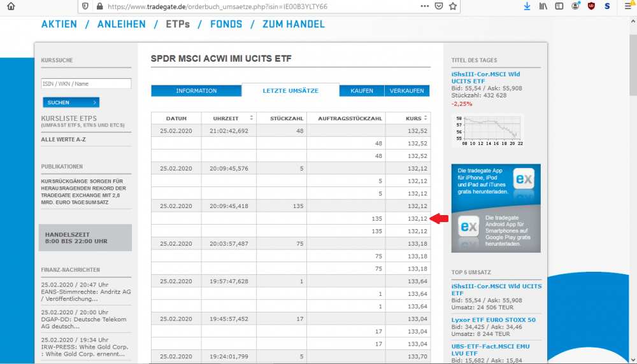Open ALLE WERTE A-Z list
The width and height of the screenshot is (637, 364).
pyautogui.click(x=63, y=139)
